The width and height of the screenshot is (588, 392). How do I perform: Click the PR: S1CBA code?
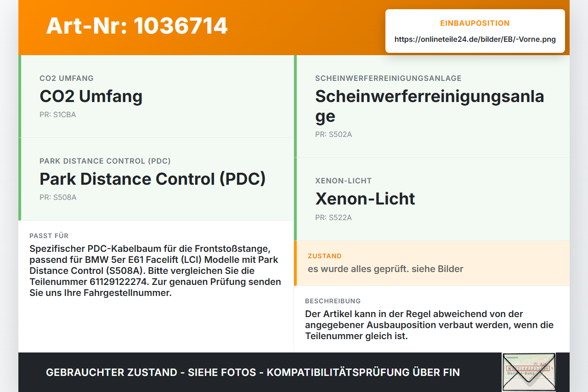(x=58, y=115)
